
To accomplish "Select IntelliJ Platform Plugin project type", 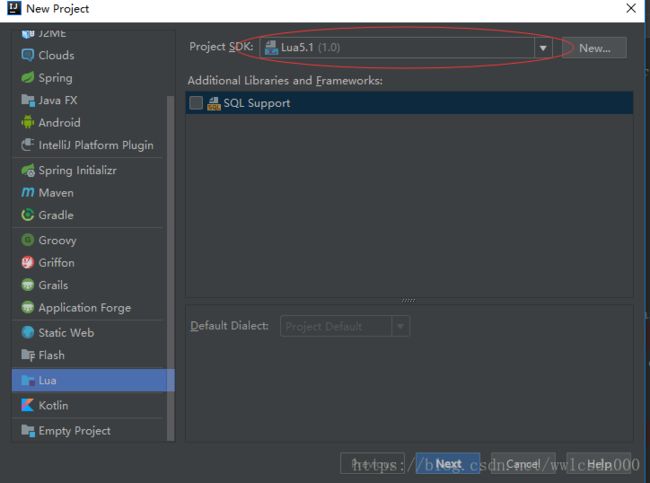I will 87,145.
